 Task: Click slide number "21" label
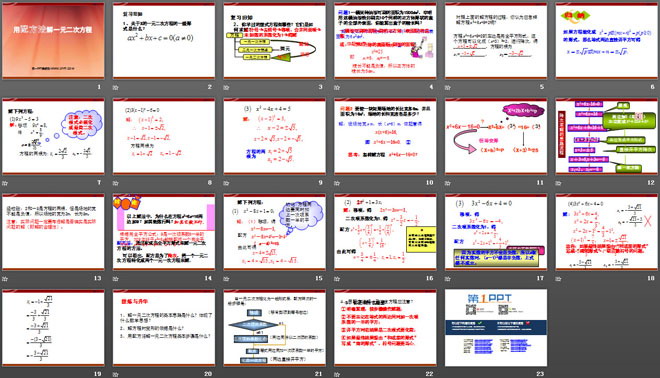pyautogui.click(x=319, y=374)
